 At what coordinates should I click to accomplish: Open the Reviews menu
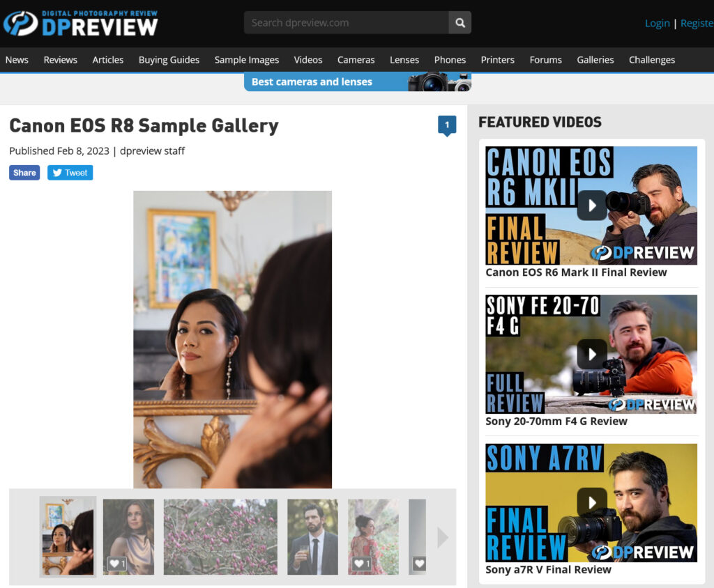tap(60, 60)
